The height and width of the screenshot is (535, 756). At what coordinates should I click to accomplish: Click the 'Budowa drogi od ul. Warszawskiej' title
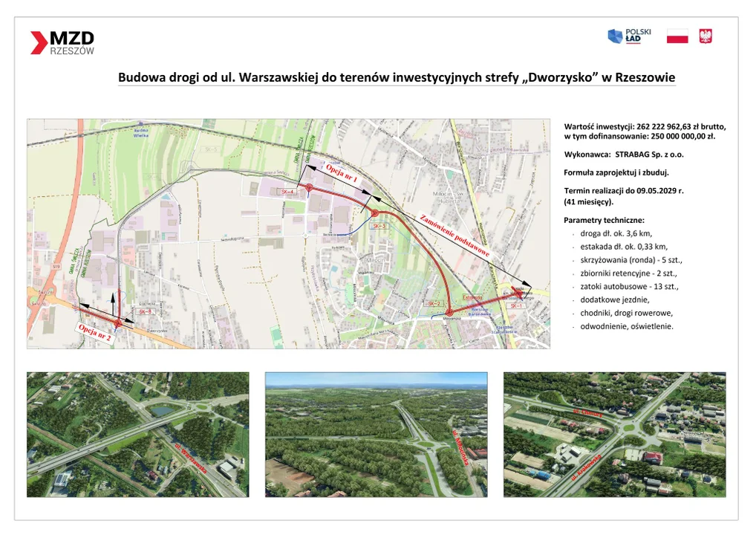click(397, 78)
